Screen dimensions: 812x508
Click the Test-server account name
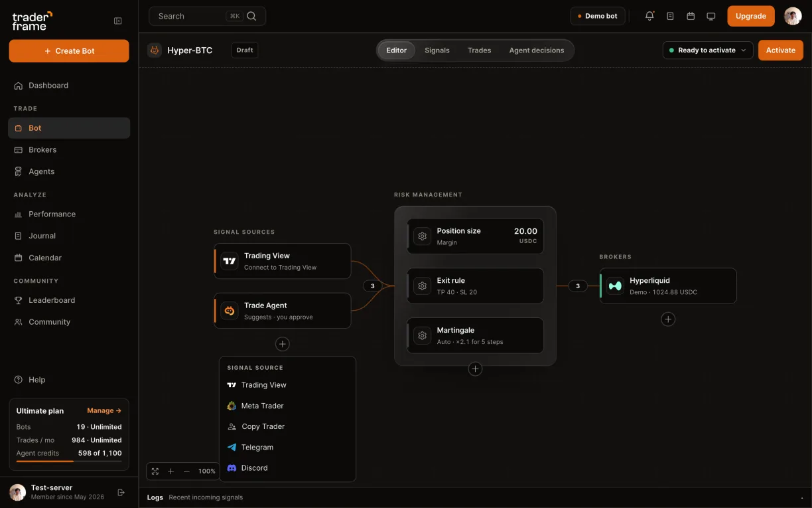tap(52, 487)
